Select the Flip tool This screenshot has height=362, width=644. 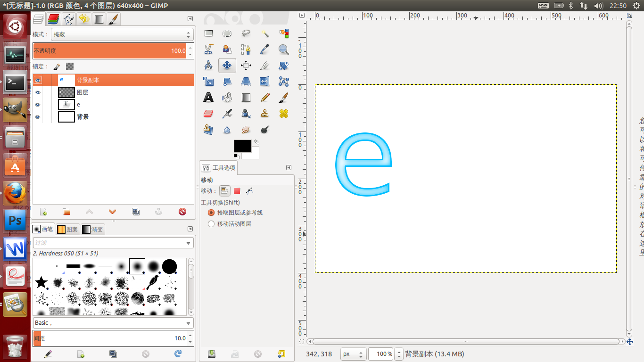(265, 82)
